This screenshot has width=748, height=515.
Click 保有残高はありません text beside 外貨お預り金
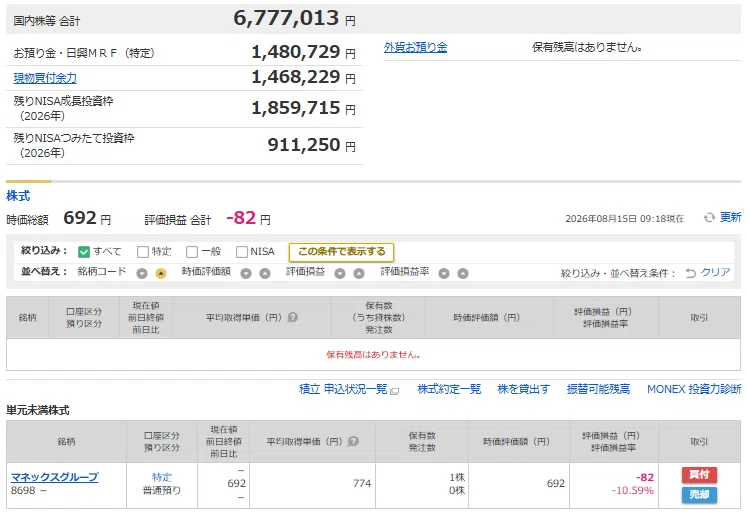[587, 47]
